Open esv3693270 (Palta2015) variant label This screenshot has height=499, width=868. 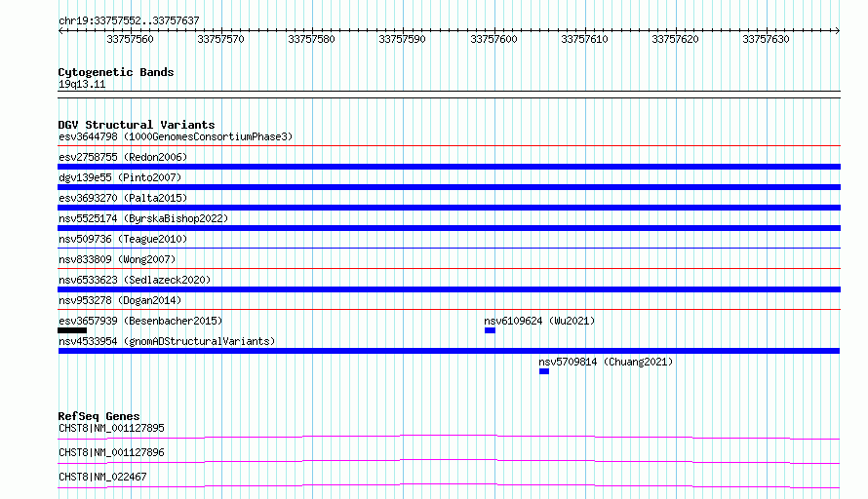point(123,198)
